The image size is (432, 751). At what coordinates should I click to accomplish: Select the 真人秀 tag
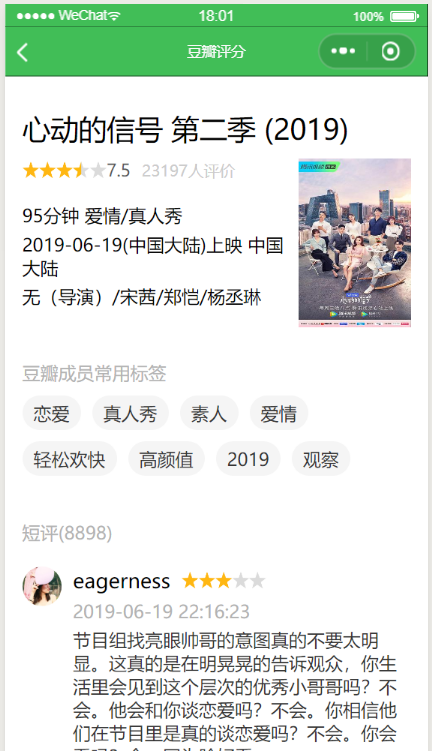pos(130,413)
